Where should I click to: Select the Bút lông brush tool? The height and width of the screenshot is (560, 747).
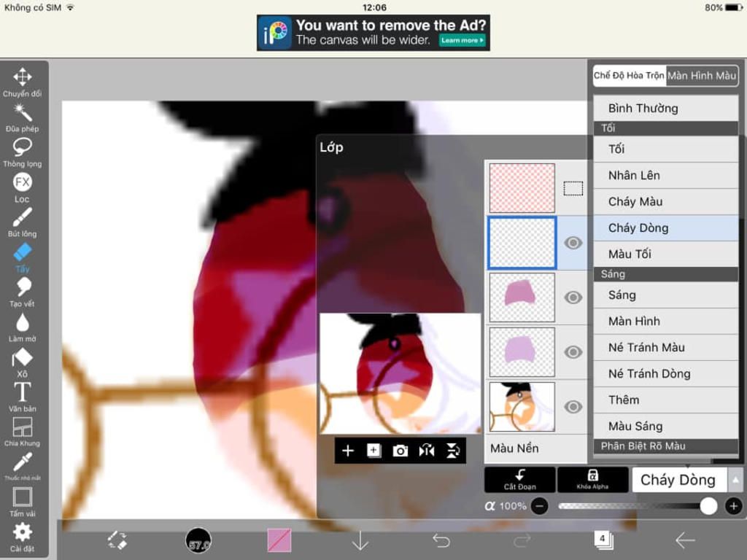[x=23, y=222]
